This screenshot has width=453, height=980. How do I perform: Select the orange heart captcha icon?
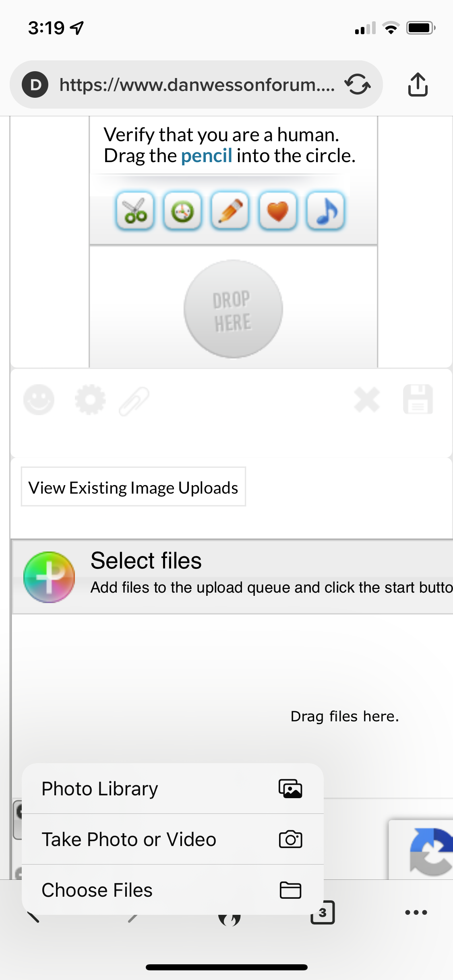tap(277, 210)
